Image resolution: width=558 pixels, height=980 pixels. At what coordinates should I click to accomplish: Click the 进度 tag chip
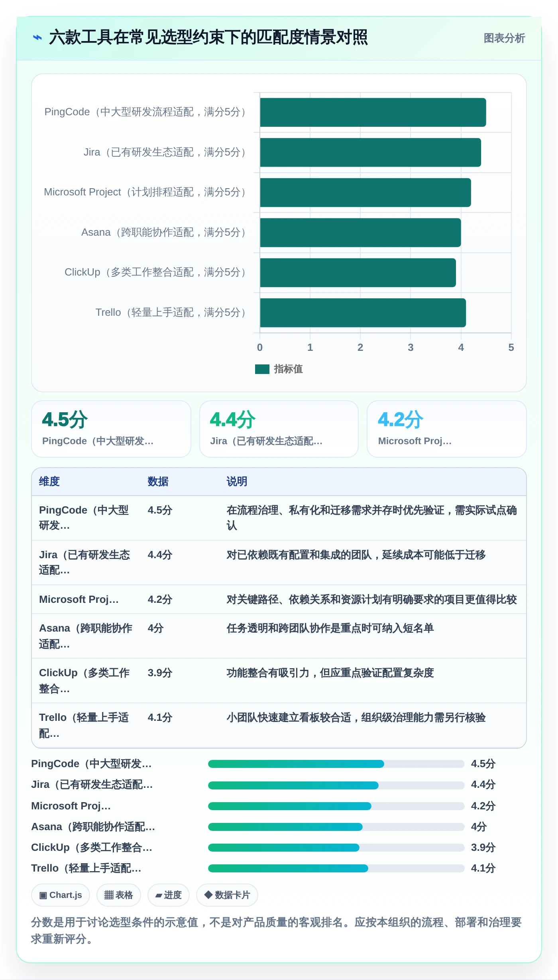click(169, 895)
